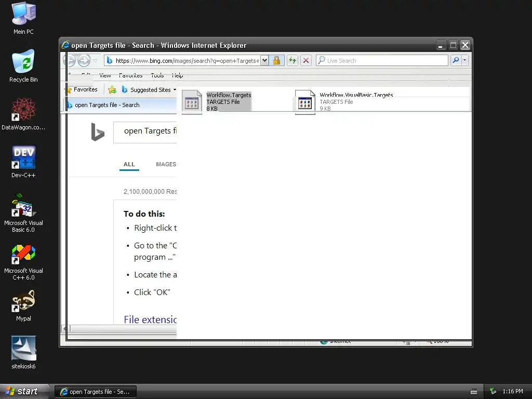The image size is (532, 399).
Task: Click the taskbar 'open Targets file - Se...' button
Action: [96, 392]
